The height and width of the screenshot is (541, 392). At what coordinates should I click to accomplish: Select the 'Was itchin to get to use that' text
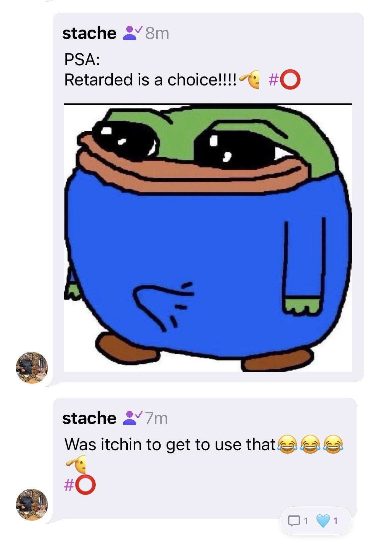coord(170,445)
